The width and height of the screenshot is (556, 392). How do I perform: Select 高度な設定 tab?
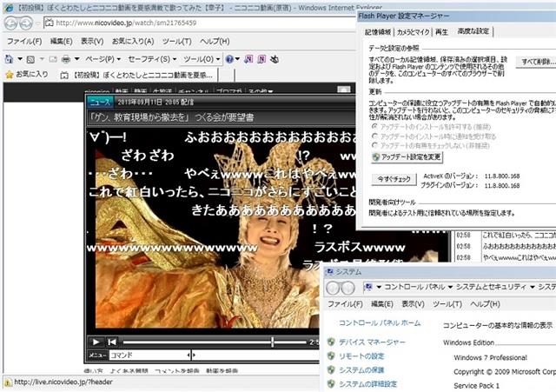(x=473, y=31)
